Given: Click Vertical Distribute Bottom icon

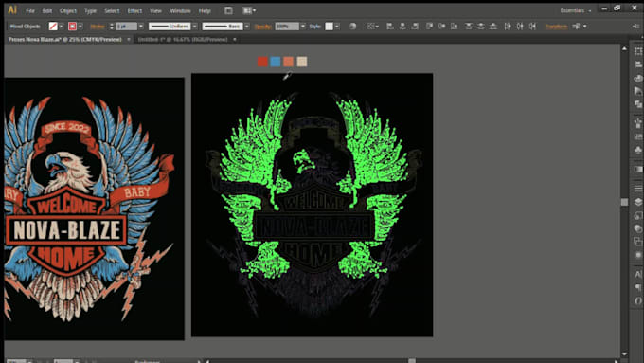Looking at the screenshot, I should pos(493,27).
